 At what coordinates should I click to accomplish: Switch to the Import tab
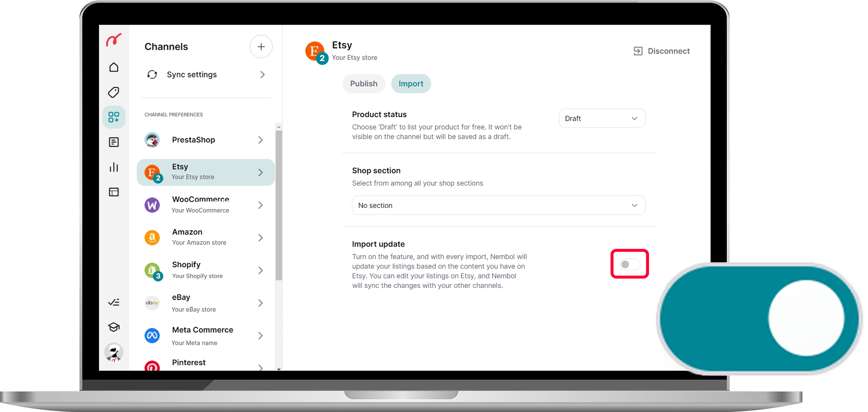[411, 84]
